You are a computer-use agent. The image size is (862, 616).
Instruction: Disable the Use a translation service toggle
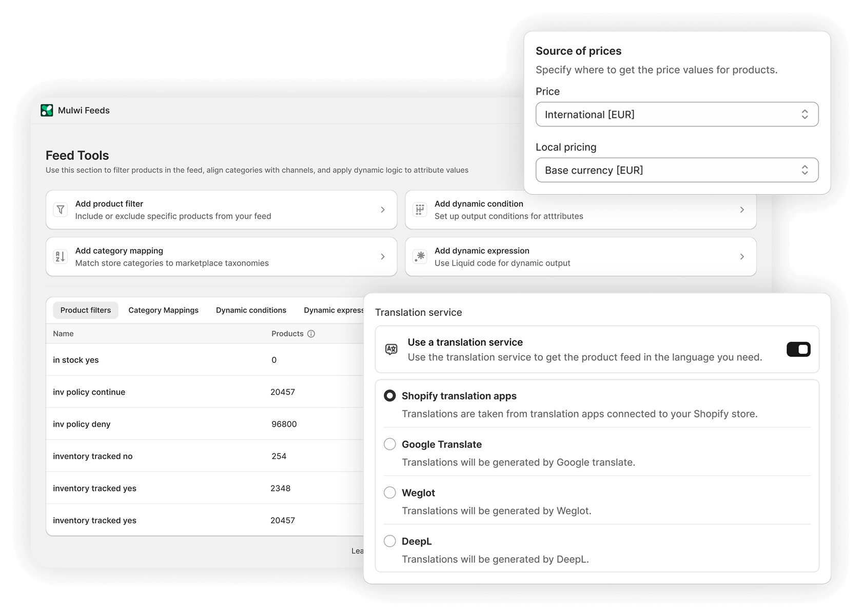click(x=798, y=350)
